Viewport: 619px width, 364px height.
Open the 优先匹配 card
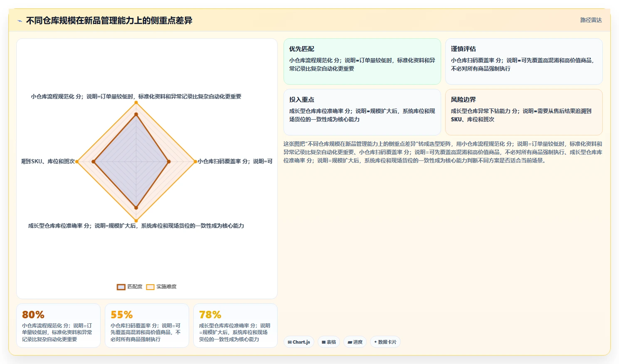click(x=362, y=61)
